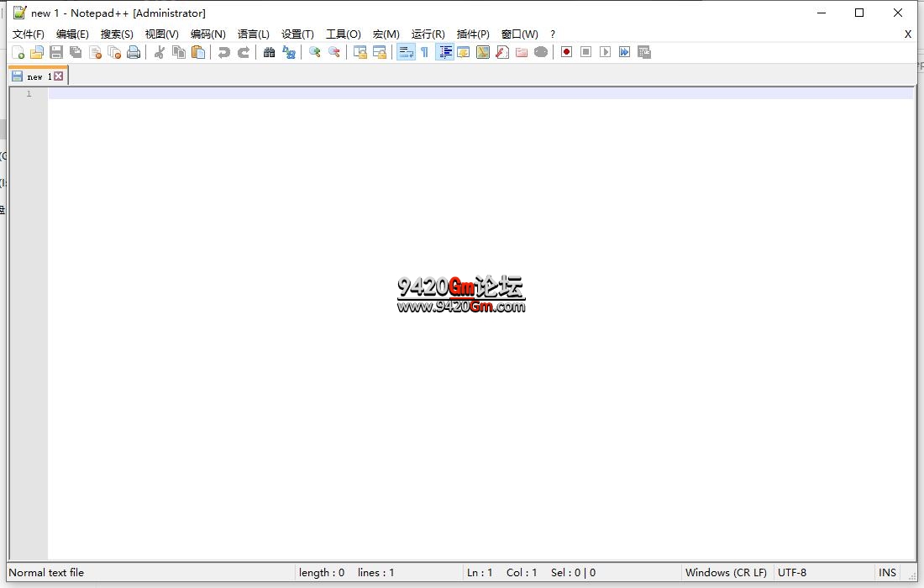The image size is (924, 588).
Task: Toggle the indent guide toolbar button
Action: [445, 52]
